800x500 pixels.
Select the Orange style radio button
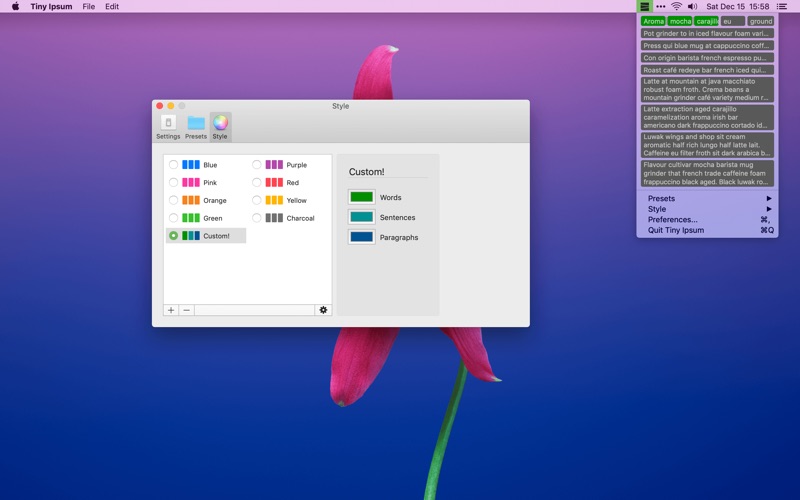pos(173,200)
